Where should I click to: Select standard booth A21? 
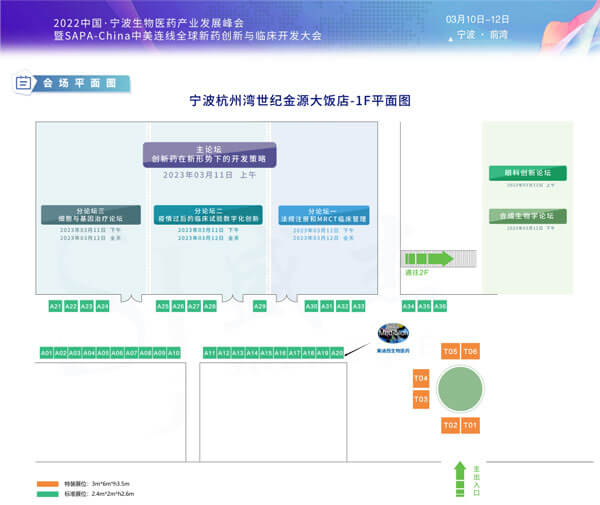(x=56, y=306)
